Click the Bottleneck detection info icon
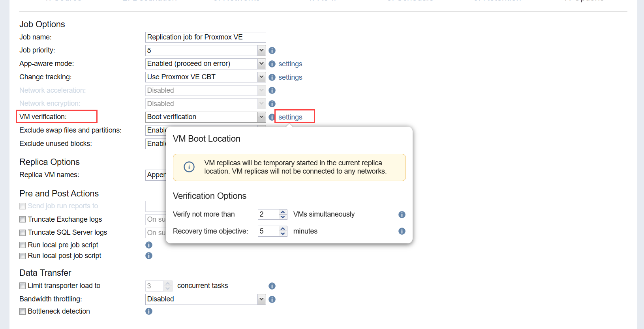The height and width of the screenshot is (329, 644). click(149, 311)
